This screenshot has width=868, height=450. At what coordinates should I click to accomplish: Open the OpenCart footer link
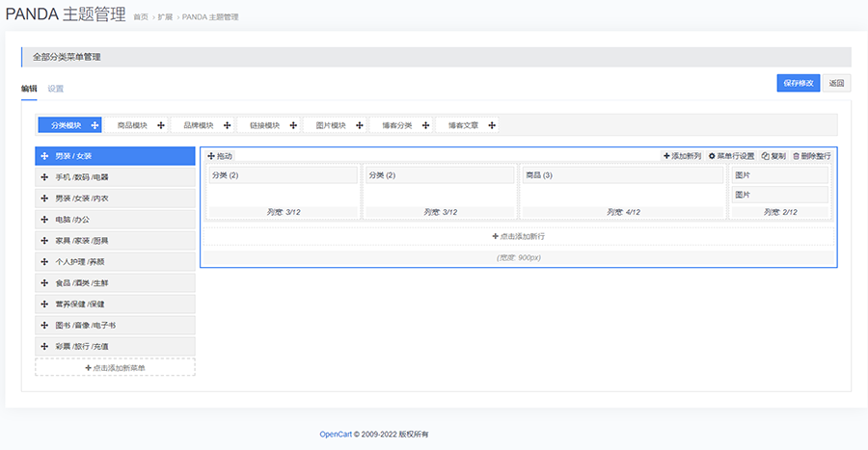pos(336,434)
